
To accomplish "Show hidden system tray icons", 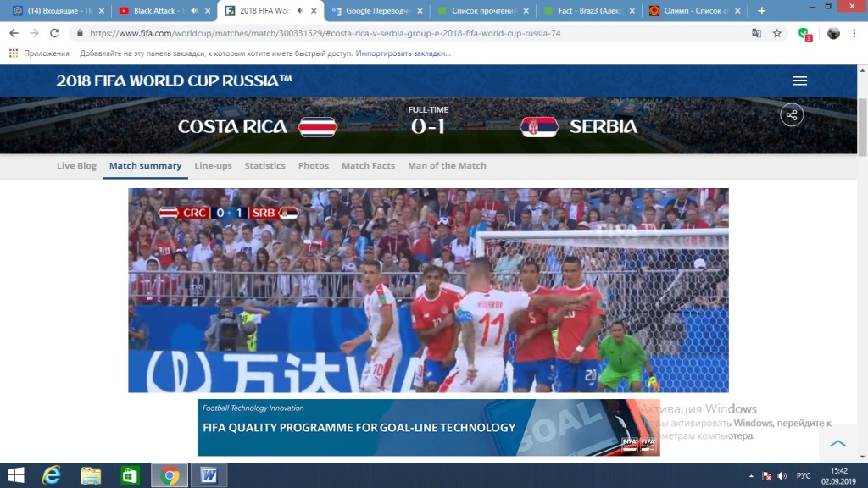I will pyautogui.click(x=751, y=476).
